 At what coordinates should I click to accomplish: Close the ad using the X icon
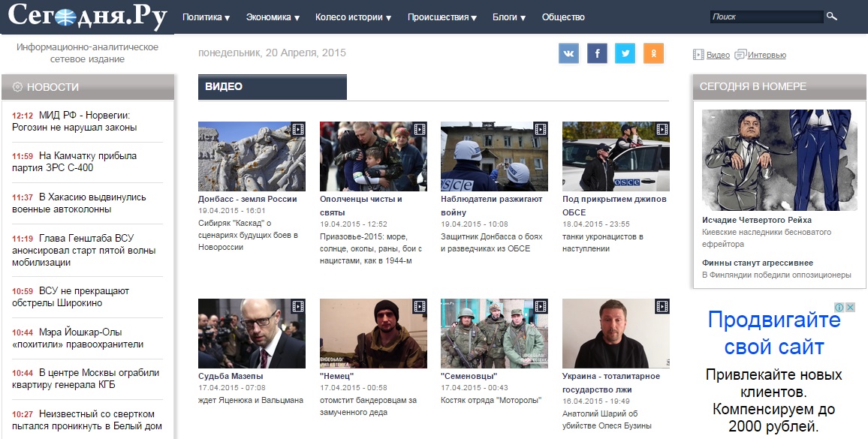point(850,307)
